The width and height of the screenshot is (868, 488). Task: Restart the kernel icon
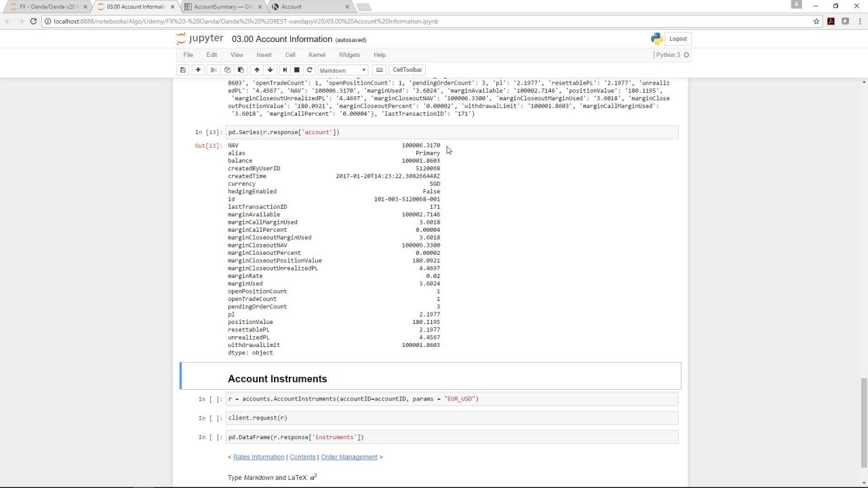[x=310, y=70]
